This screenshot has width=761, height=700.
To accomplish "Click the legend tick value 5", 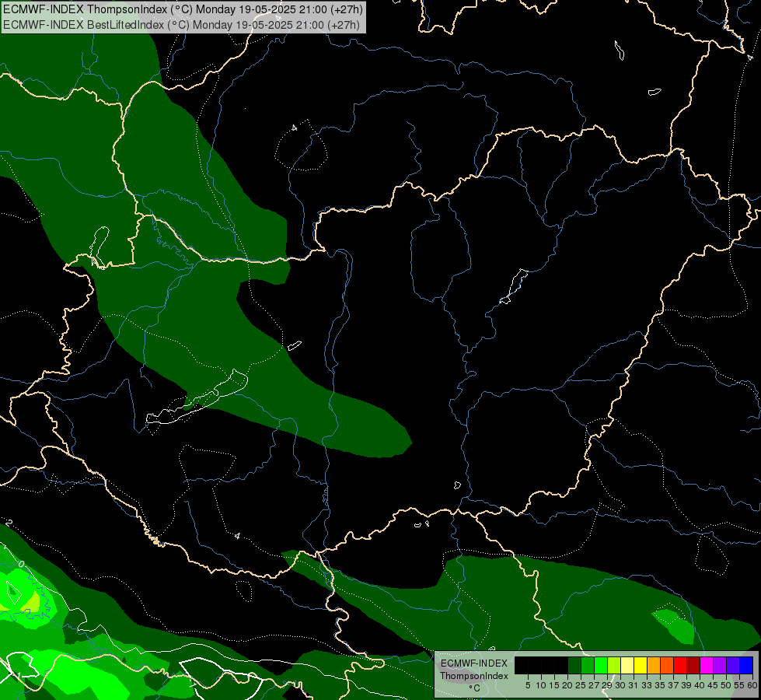I will pyautogui.click(x=528, y=685).
